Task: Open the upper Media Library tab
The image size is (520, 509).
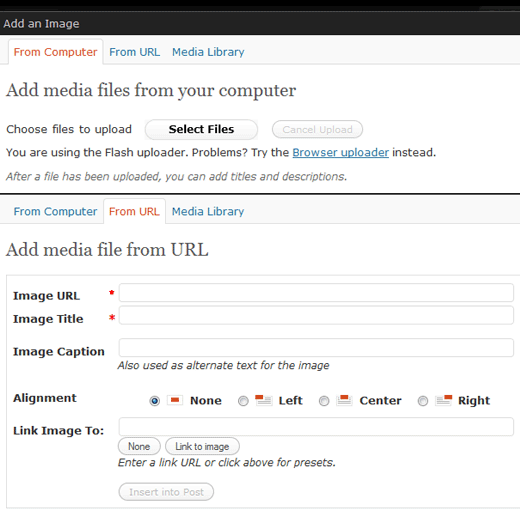Action: [x=208, y=52]
